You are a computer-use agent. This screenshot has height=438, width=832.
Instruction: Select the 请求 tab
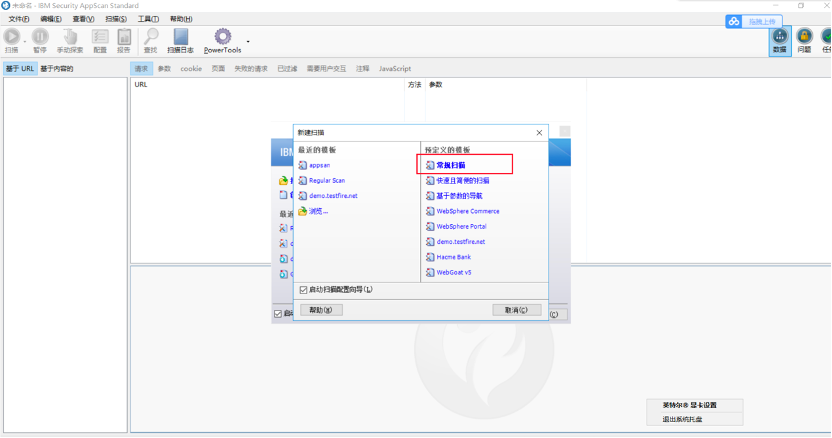(x=141, y=68)
